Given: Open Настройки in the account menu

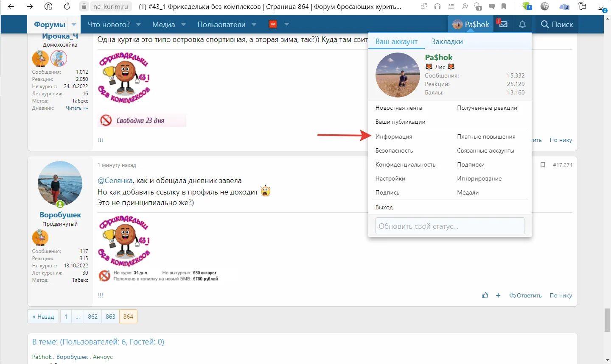Looking at the screenshot, I should 390,178.
